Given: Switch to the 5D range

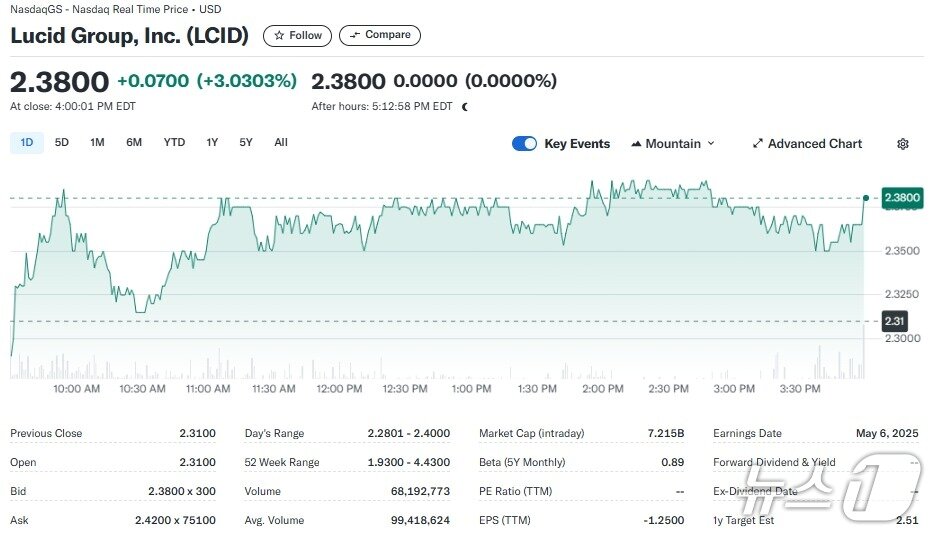Looking at the screenshot, I should tap(61, 143).
